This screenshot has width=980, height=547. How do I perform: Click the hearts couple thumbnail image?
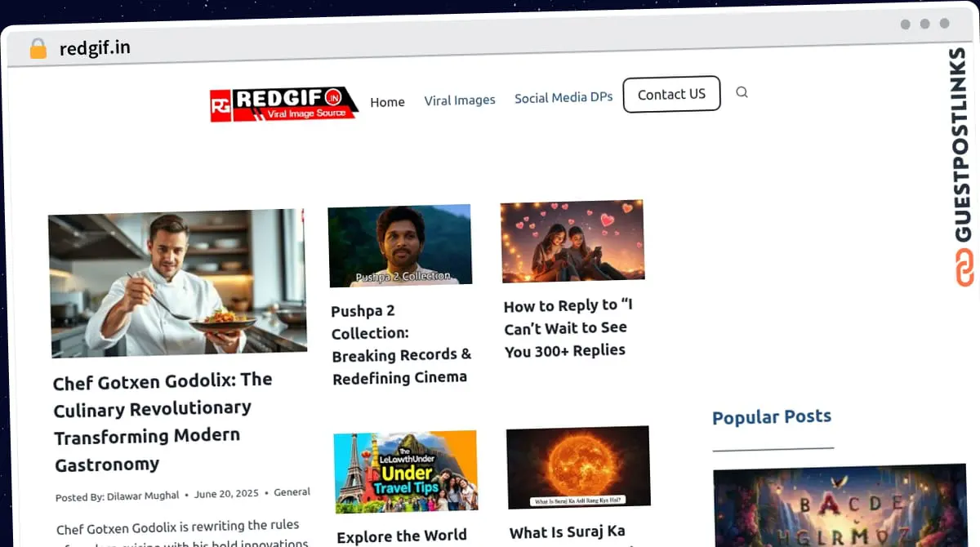pyautogui.click(x=572, y=240)
